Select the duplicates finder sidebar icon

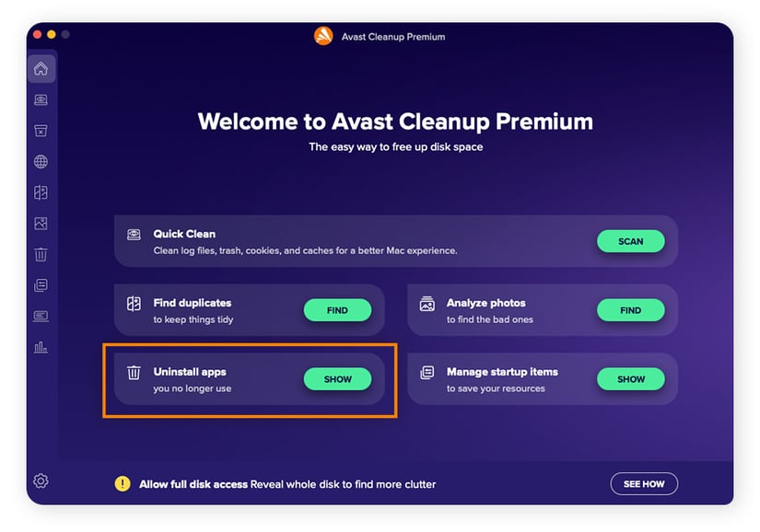click(x=41, y=193)
